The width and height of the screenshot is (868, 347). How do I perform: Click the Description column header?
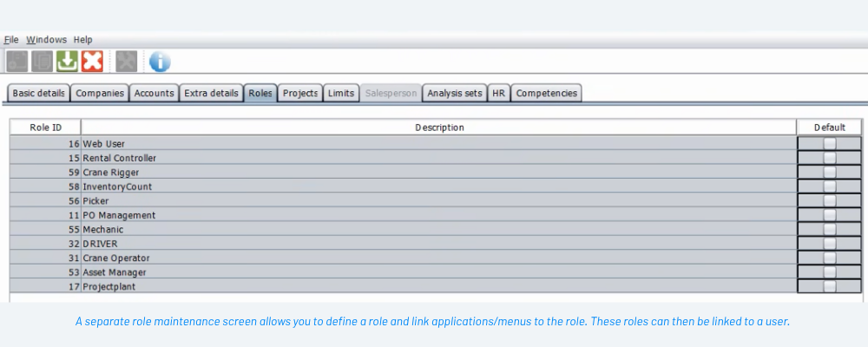click(x=438, y=128)
